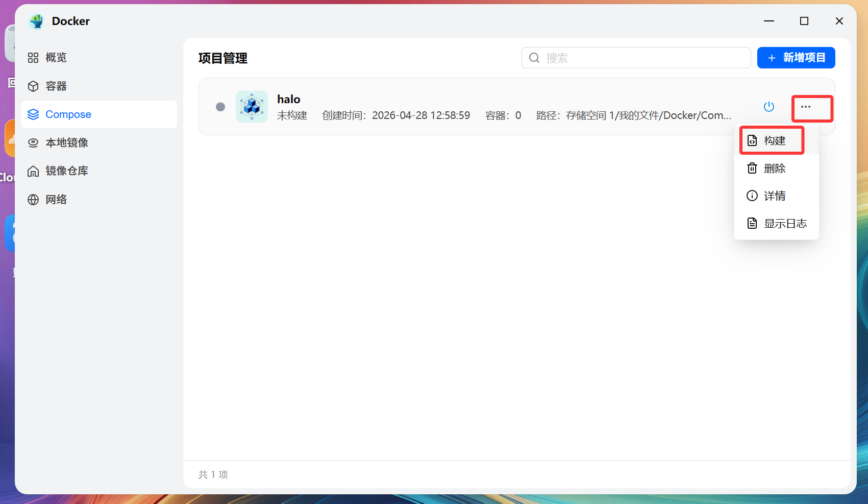Click the halo project name
The width and height of the screenshot is (868, 504).
pos(288,100)
